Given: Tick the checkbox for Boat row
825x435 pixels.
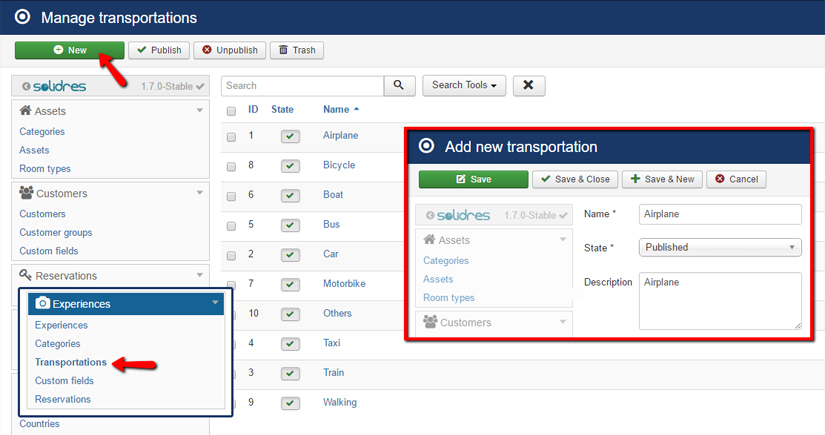Looking at the screenshot, I should 231,196.
